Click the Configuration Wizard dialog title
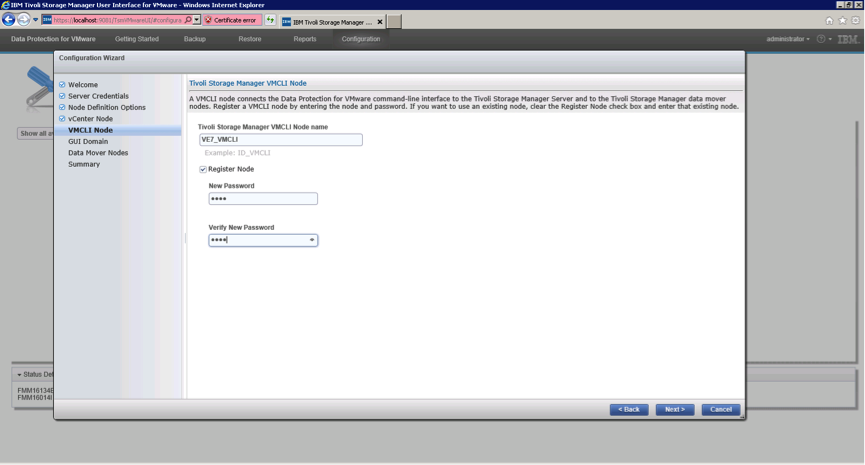The width and height of the screenshot is (865, 465). [x=92, y=58]
